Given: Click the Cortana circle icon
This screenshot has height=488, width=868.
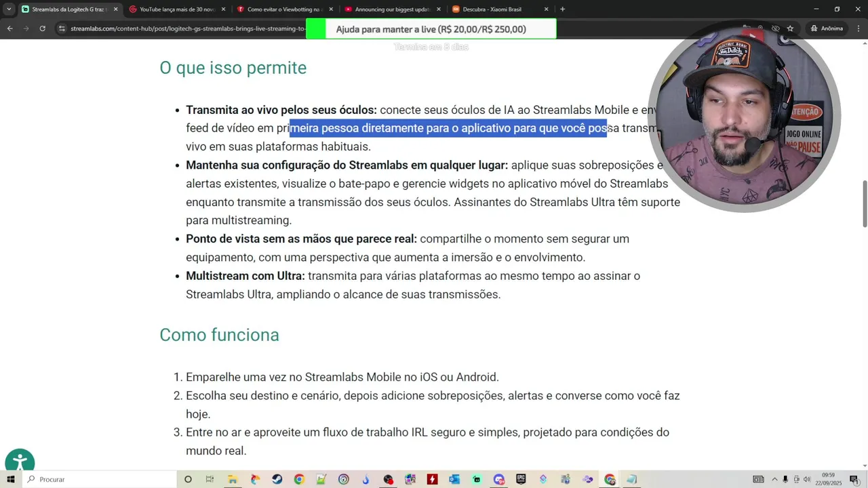Looking at the screenshot, I should point(188,479).
